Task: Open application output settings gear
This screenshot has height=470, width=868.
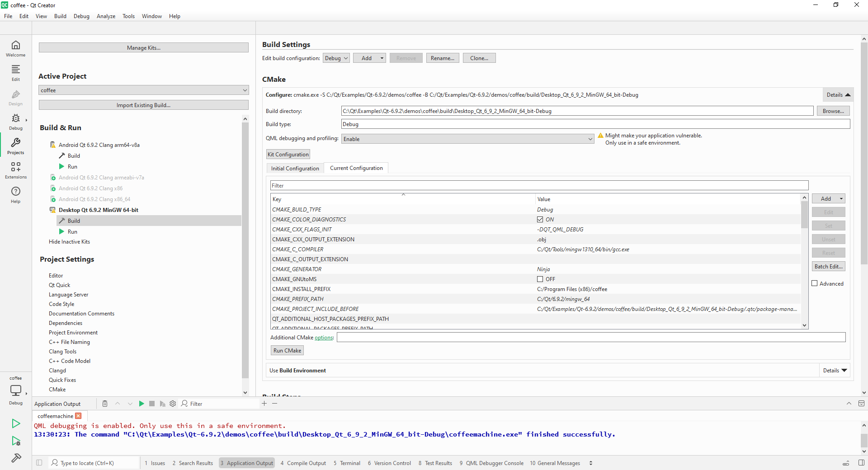Action: pos(173,404)
